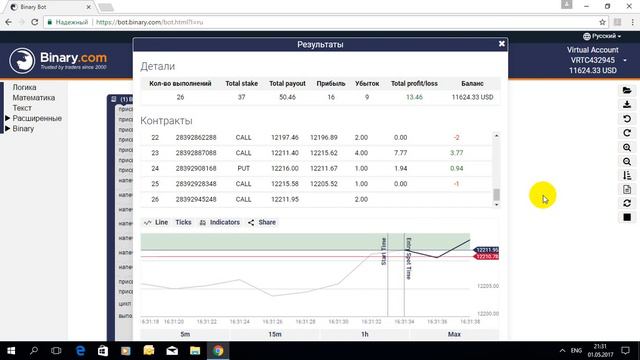The height and width of the screenshot is (360, 640).
Task: Click the Binary.com logo
Action: (58, 60)
